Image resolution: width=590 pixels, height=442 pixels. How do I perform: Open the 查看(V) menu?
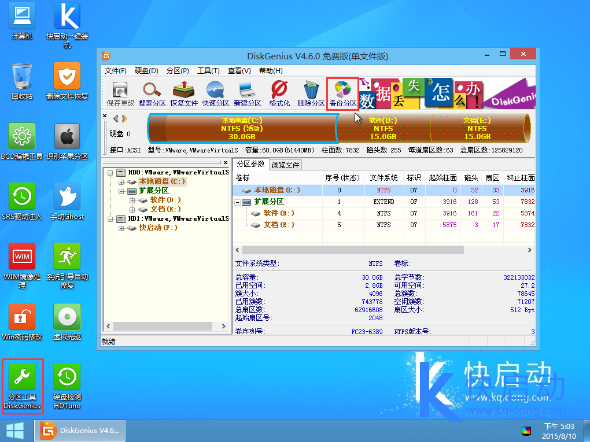tap(239, 71)
